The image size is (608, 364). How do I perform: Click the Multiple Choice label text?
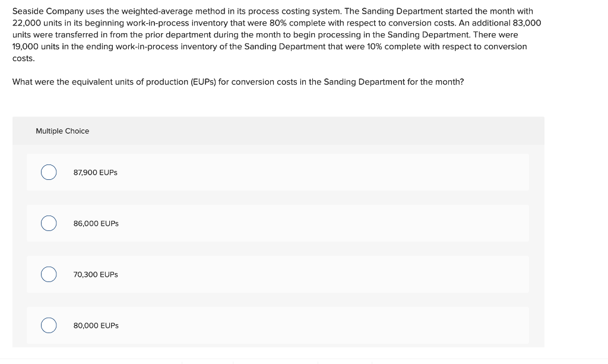point(62,131)
